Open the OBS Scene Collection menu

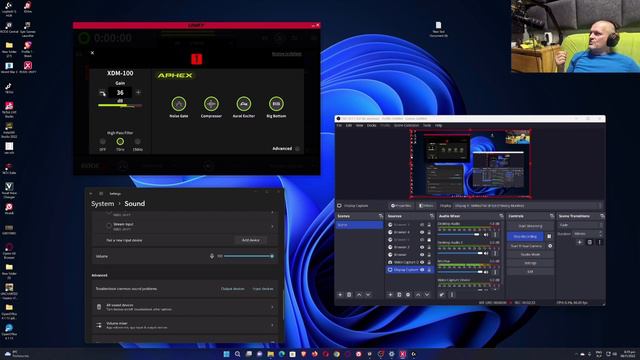point(407,125)
